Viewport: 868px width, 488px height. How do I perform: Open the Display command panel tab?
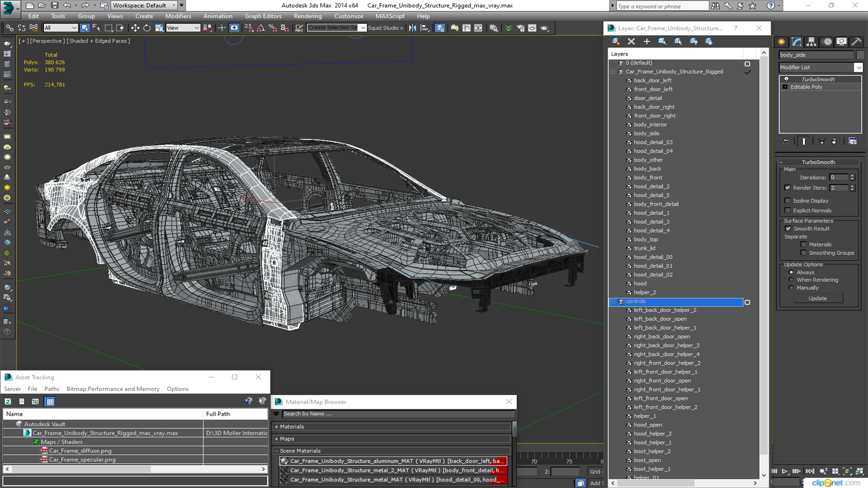[x=841, y=42]
